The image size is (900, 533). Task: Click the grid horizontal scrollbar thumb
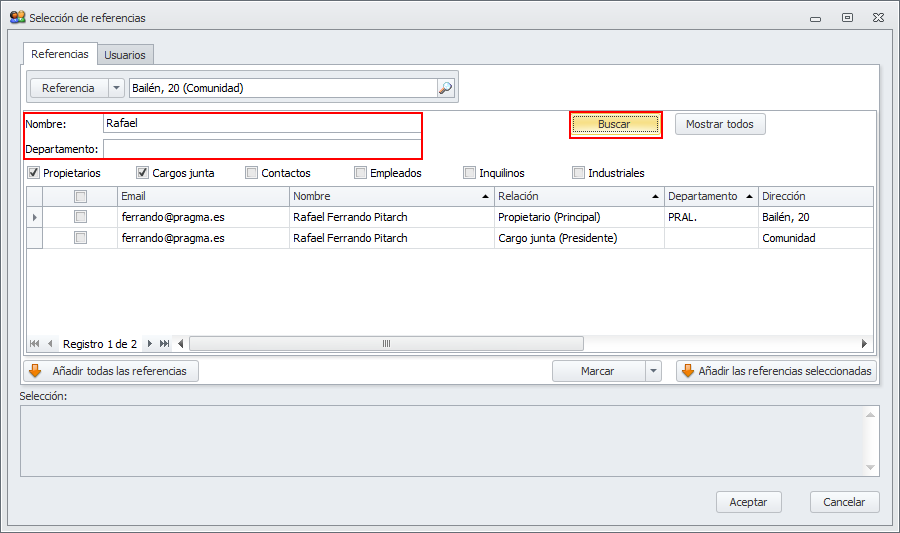[x=386, y=344]
